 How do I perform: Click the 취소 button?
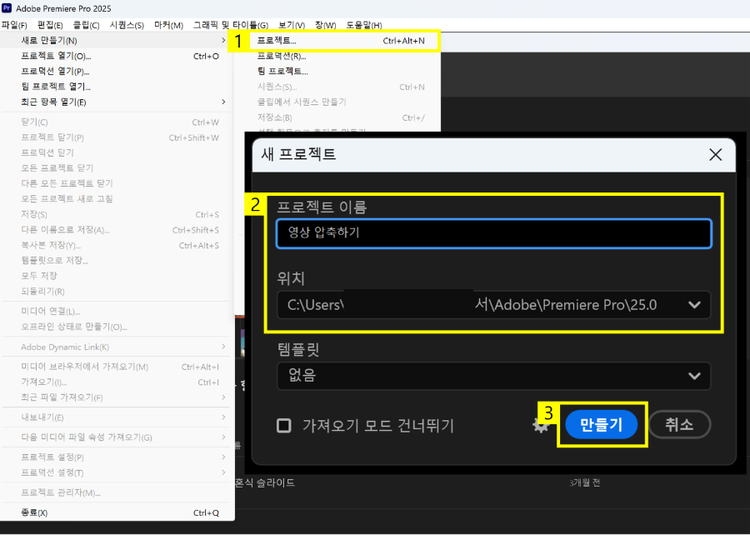(679, 425)
